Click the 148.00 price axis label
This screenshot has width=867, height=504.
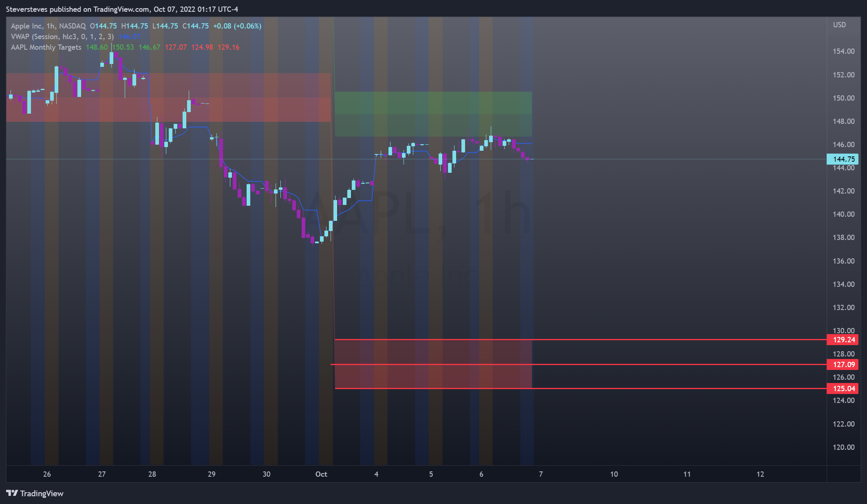tap(843, 121)
